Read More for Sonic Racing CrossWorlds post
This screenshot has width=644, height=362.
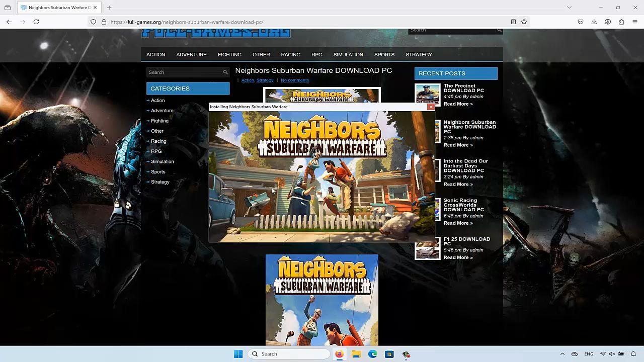tap(458, 223)
